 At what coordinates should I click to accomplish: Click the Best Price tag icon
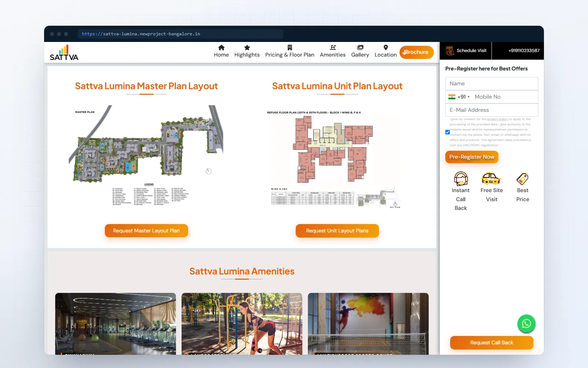pos(522,179)
